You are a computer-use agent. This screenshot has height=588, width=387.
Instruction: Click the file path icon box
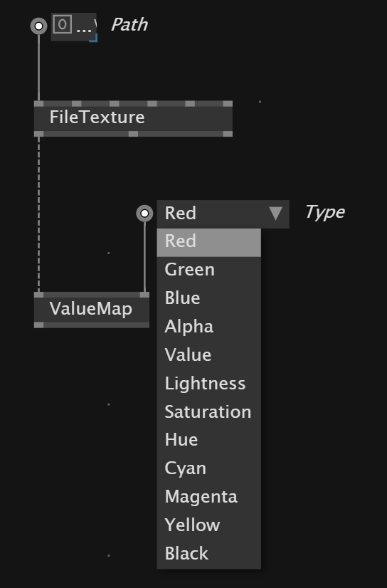pyautogui.click(x=62, y=24)
